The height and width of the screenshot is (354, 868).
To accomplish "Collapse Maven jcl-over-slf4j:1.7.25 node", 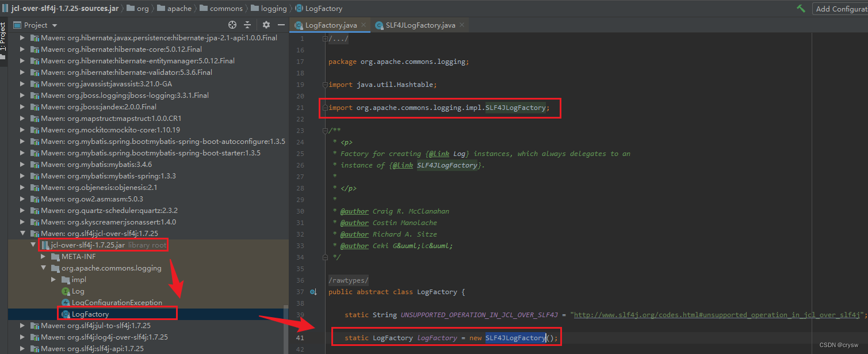I will tap(22, 233).
